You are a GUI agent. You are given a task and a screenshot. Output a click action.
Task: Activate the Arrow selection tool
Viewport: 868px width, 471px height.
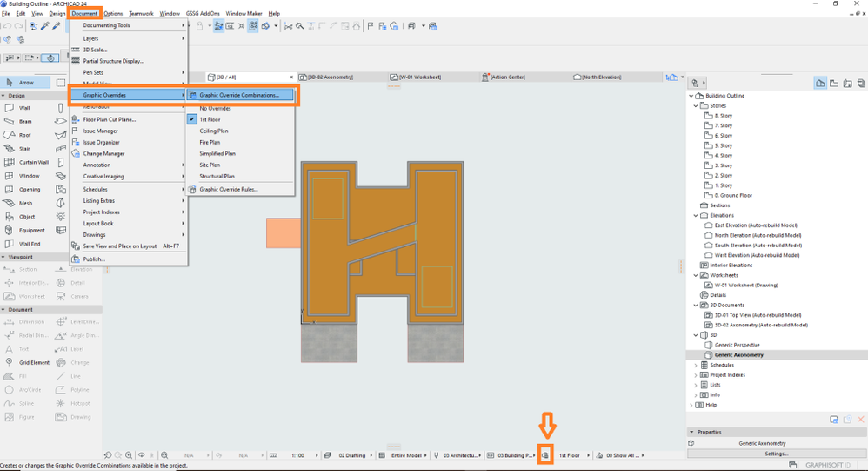click(x=26, y=83)
